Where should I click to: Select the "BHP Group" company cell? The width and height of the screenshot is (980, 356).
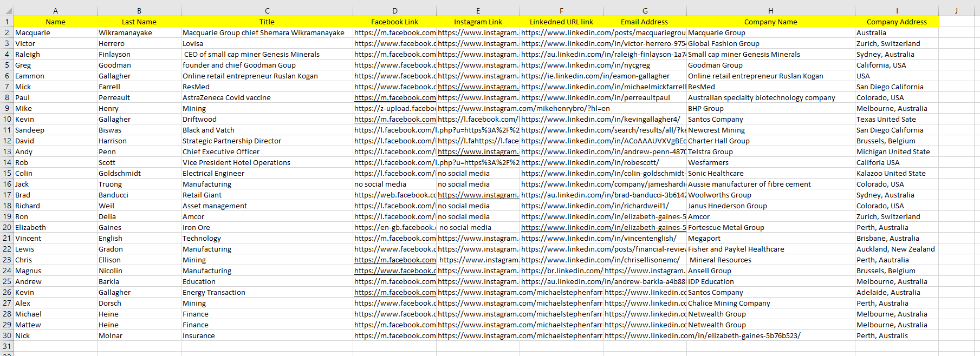tap(771, 108)
